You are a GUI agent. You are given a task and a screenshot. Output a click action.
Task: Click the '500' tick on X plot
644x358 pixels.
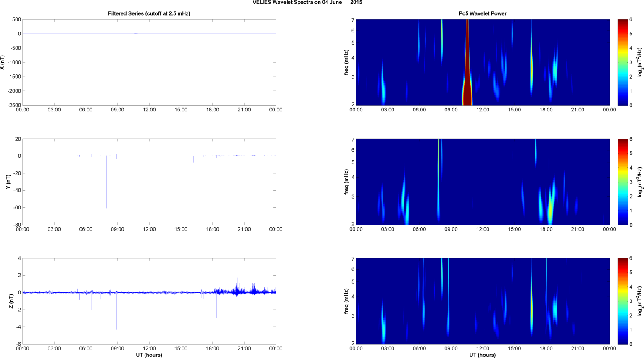point(16,19)
